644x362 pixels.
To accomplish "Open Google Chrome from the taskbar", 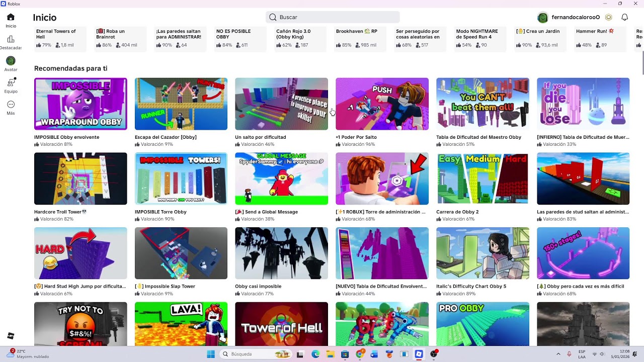I will 360,354.
